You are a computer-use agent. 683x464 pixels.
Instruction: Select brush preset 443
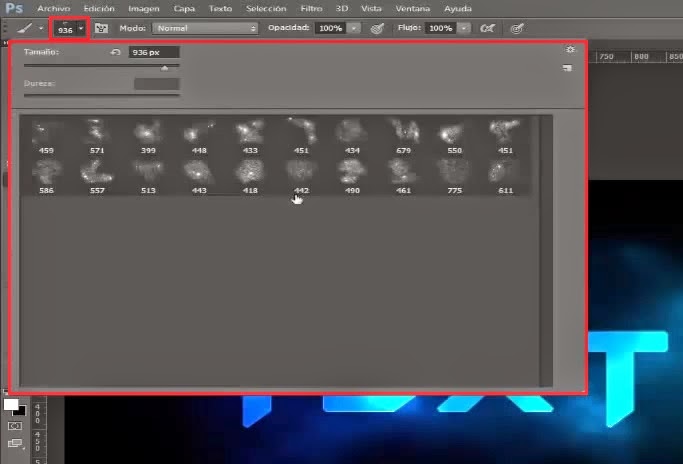(199, 176)
